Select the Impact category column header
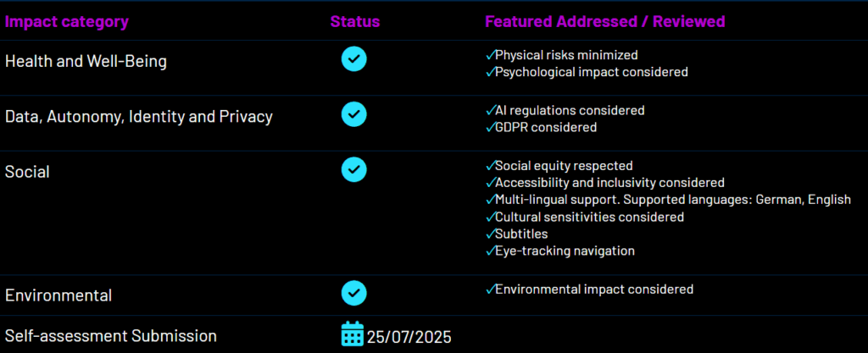 67,21
